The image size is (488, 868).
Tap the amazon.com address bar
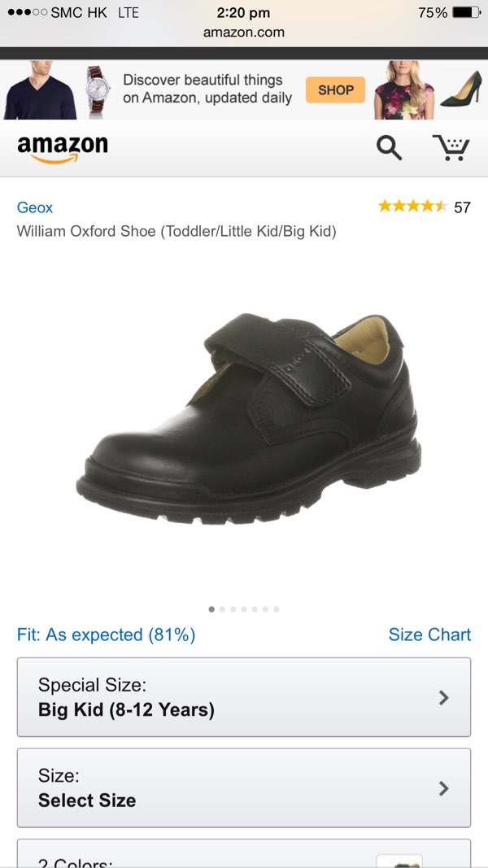coord(244,32)
